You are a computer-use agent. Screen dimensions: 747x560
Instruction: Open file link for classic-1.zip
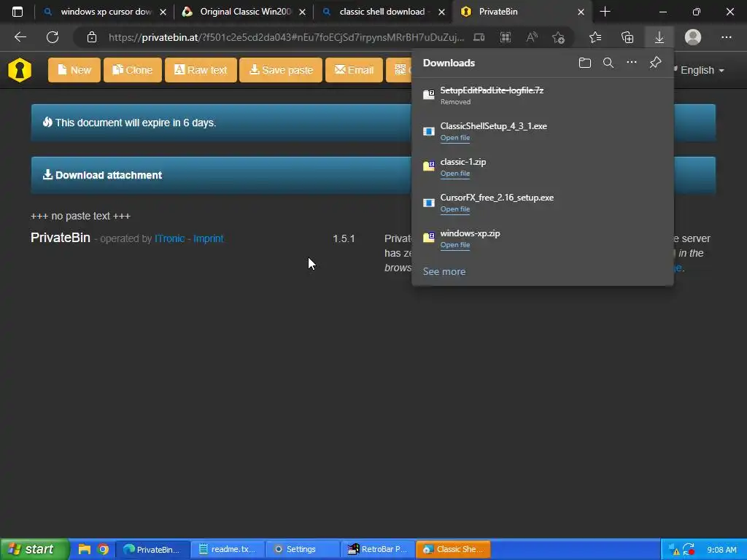tap(455, 174)
